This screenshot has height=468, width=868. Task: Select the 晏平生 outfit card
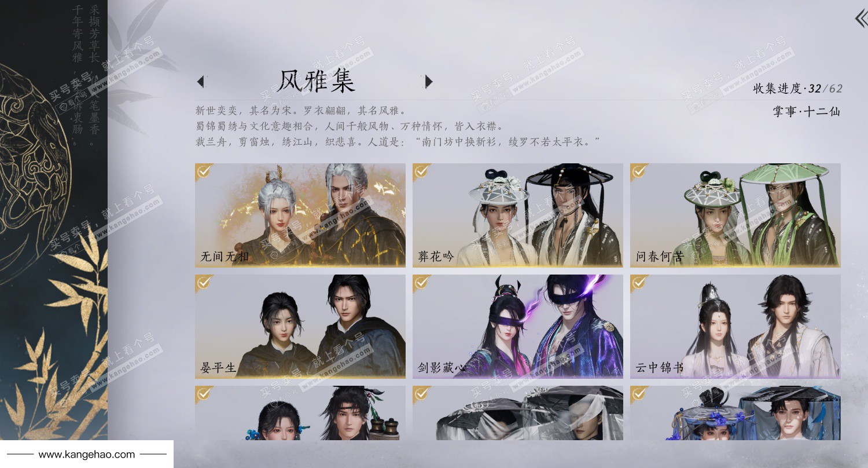click(300, 327)
